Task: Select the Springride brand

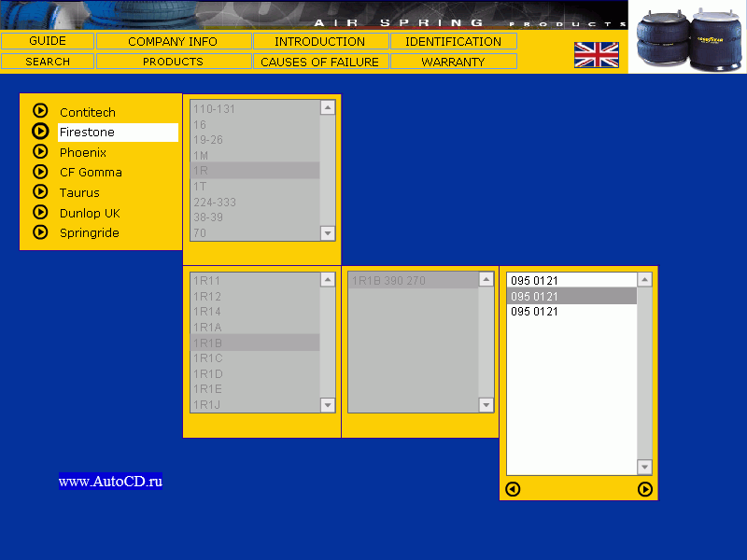Action: click(x=89, y=232)
